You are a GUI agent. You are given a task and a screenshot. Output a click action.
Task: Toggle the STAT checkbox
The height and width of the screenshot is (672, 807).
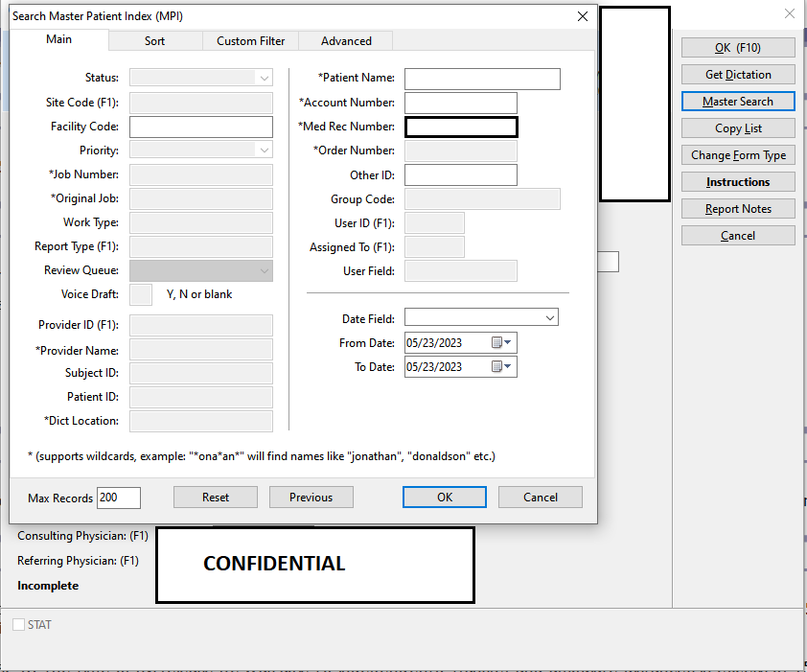pos(18,625)
